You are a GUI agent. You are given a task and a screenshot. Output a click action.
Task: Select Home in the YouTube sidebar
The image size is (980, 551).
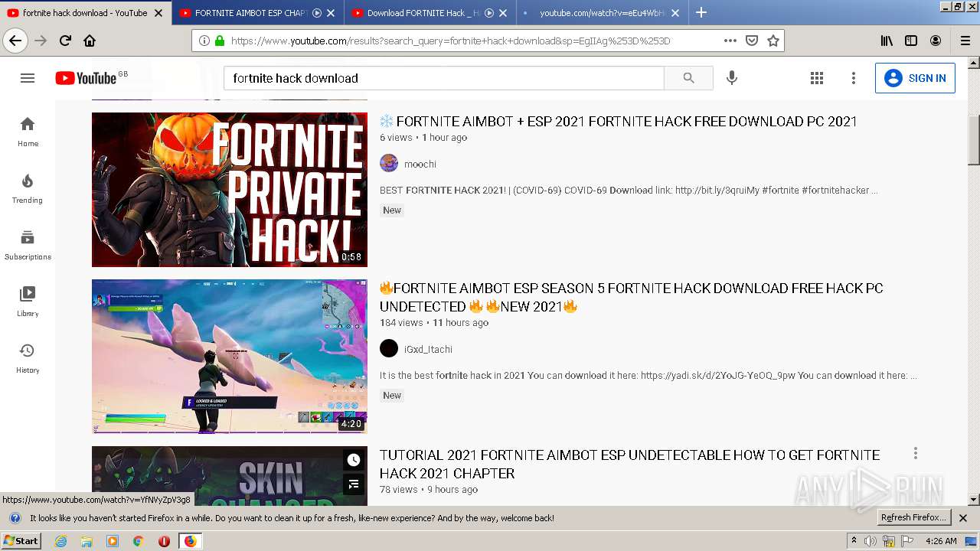[28, 132]
